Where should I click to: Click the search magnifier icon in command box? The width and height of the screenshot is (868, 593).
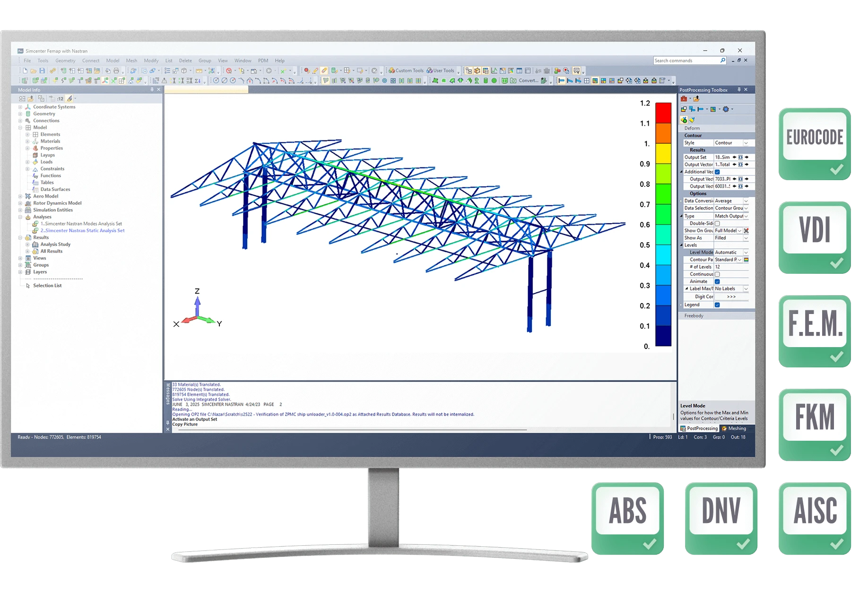[x=722, y=61]
